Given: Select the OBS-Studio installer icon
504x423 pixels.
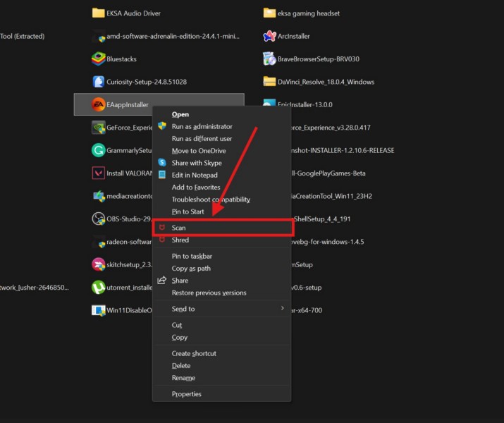Looking at the screenshot, I should tap(99, 219).
